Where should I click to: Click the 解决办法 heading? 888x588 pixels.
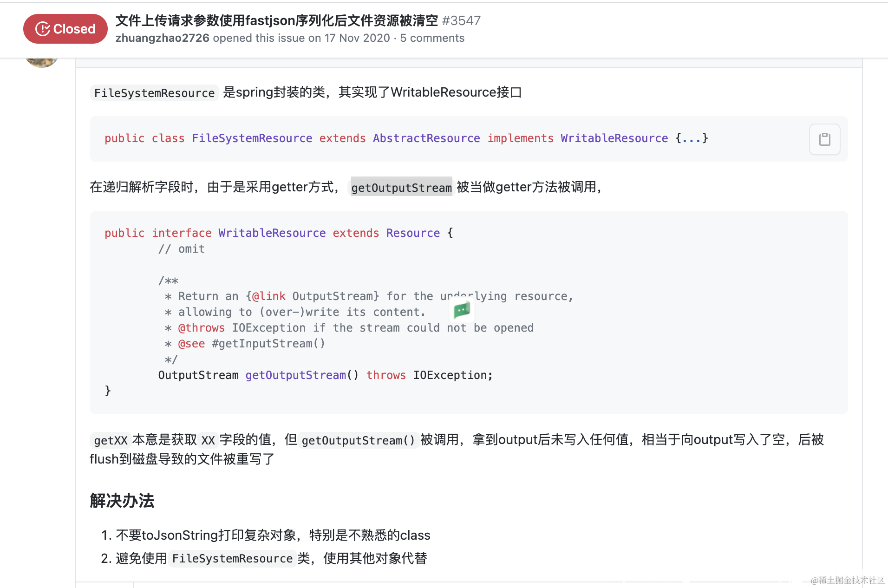(x=122, y=501)
